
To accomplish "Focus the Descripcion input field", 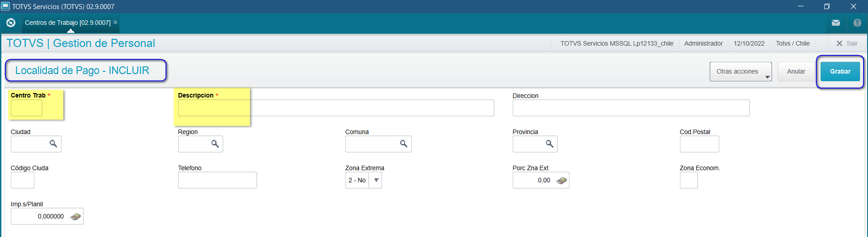I will click(336, 108).
